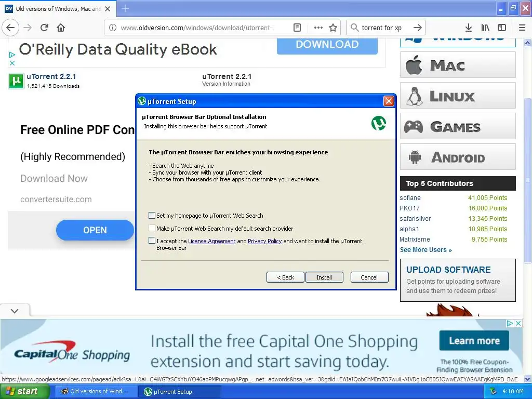Dismiss the O'Reilly ad with X

tap(12, 63)
